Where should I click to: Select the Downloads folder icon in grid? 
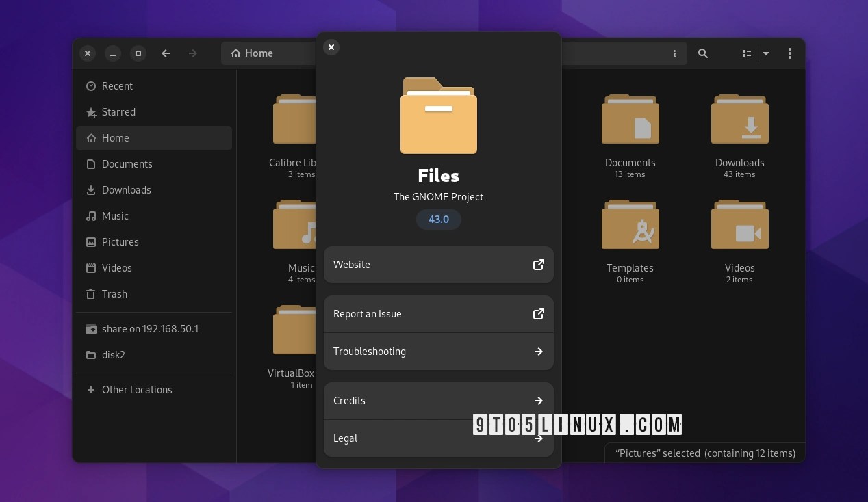[x=739, y=119]
